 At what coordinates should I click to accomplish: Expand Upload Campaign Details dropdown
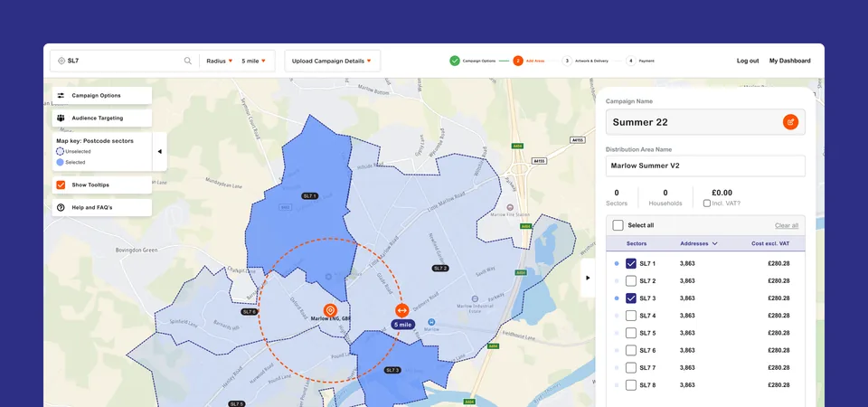(x=332, y=61)
